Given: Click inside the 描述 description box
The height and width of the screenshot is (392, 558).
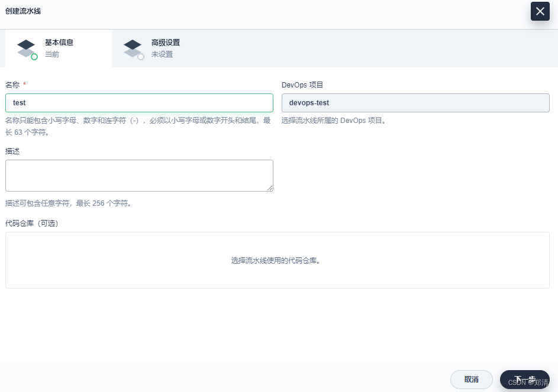Looking at the screenshot, I should pos(139,175).
